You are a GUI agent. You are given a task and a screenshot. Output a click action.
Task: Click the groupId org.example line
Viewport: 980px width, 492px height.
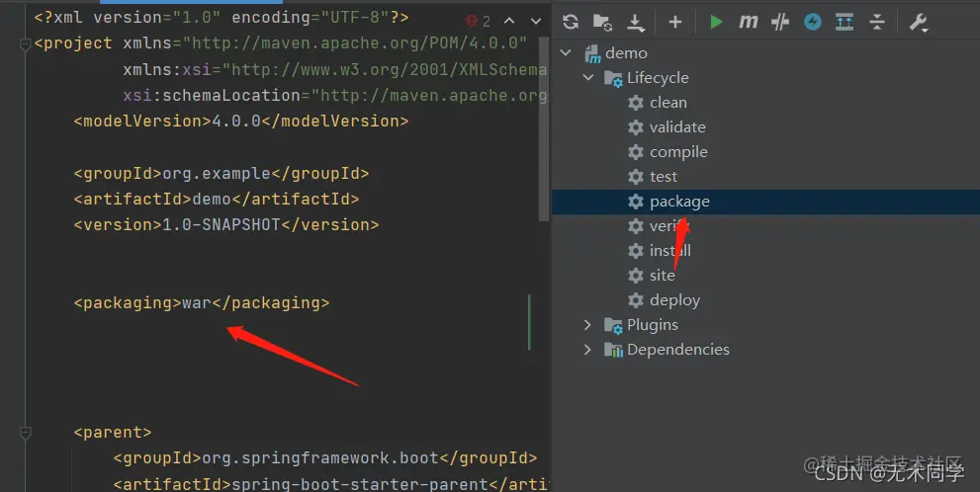pyautogui.click(x=222, y=173)
